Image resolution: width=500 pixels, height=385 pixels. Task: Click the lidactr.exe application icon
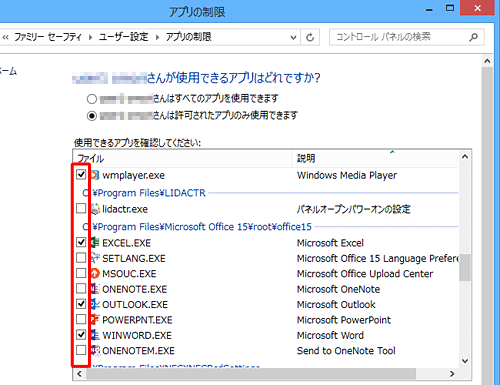pyautogui.click(x=95, y=209)
